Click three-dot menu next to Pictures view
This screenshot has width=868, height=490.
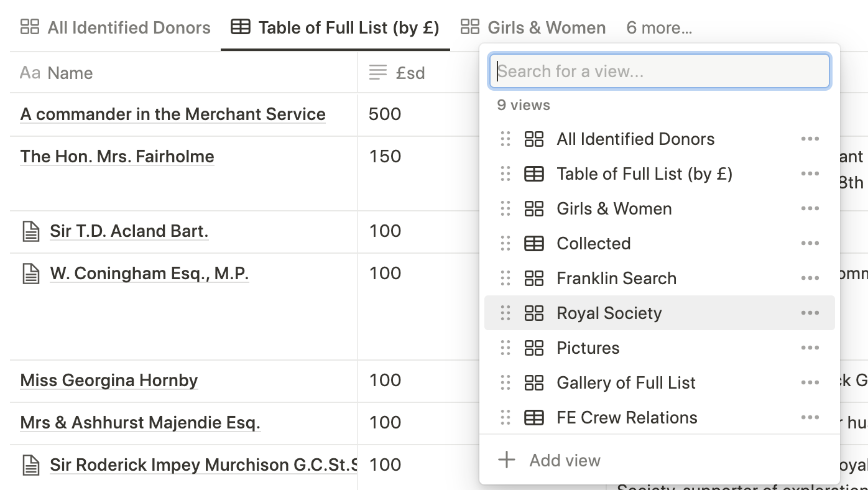point(810,348)
